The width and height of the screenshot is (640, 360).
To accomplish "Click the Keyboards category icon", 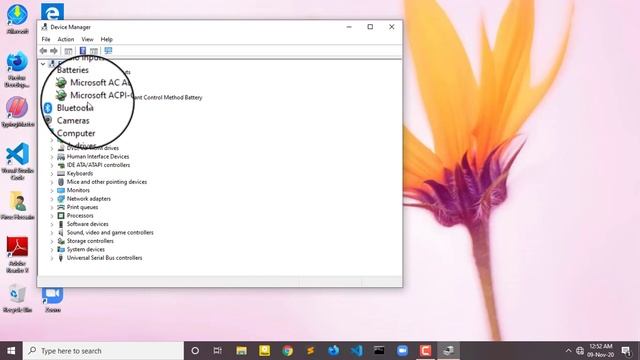I will click(x=61, y=173).
